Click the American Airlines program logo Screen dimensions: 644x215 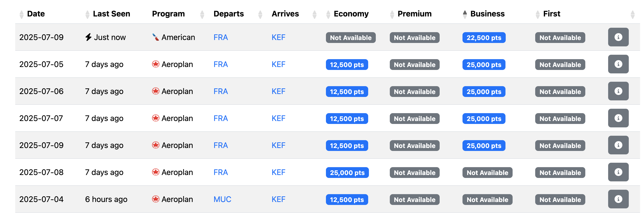pyautogui.click(x=155, y=37)
